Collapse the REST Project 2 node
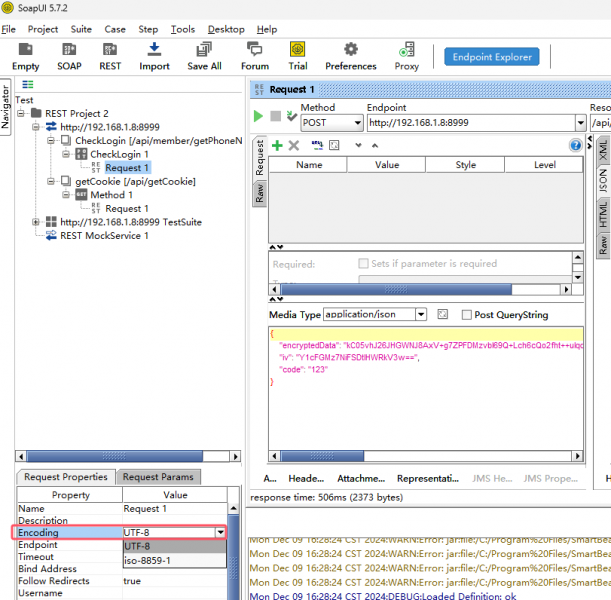The image size is (611, 600). [21, 113]
